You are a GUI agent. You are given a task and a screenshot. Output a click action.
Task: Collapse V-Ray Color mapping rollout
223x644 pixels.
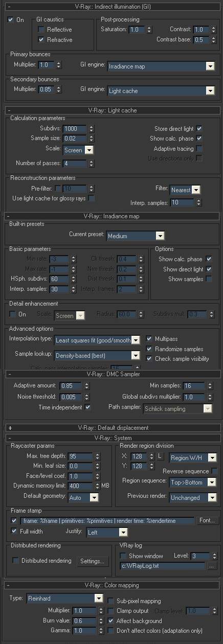pyautogui.click(x=111, y=585)
